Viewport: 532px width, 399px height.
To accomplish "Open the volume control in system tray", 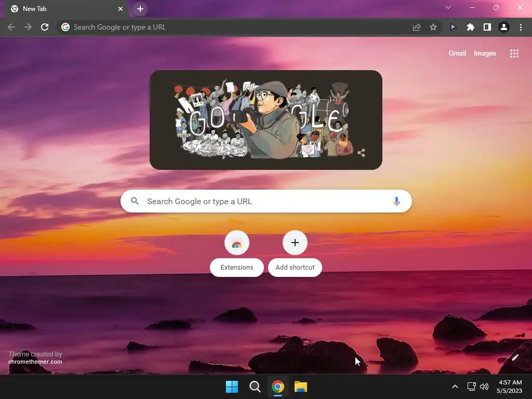I will pyautogui.click(x=484, y=387).
